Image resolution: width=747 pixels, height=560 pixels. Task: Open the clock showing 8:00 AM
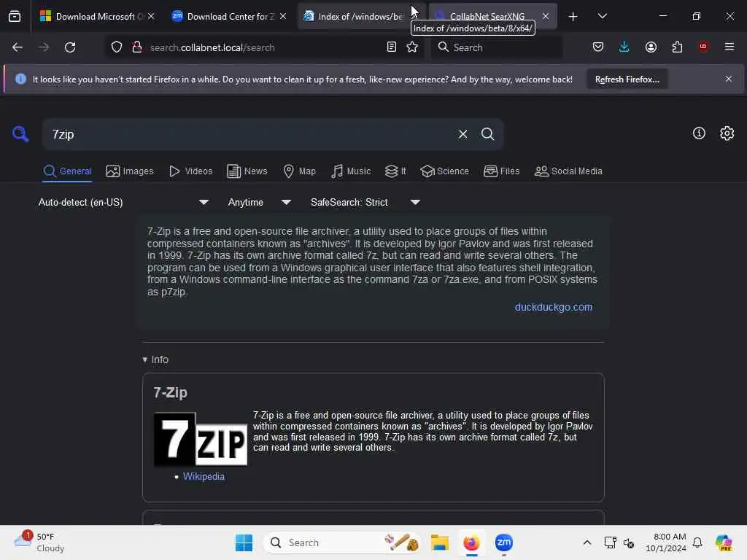[x=666, y=542]
